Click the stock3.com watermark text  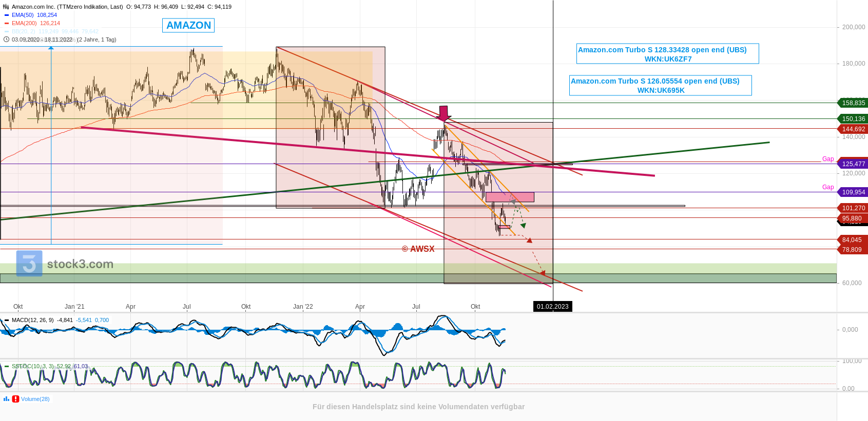tap(80, 264)
